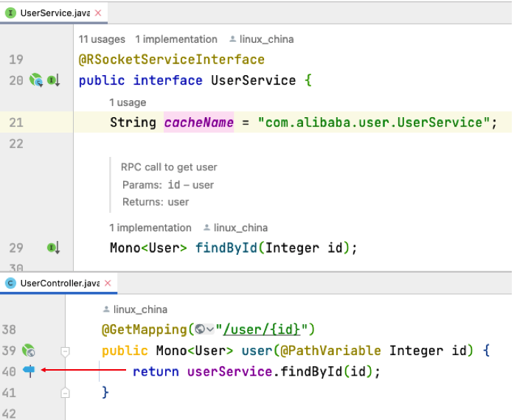The image size is (514, 420).
Task: Click the @PathVariable annotation
Action: point(331,351)
